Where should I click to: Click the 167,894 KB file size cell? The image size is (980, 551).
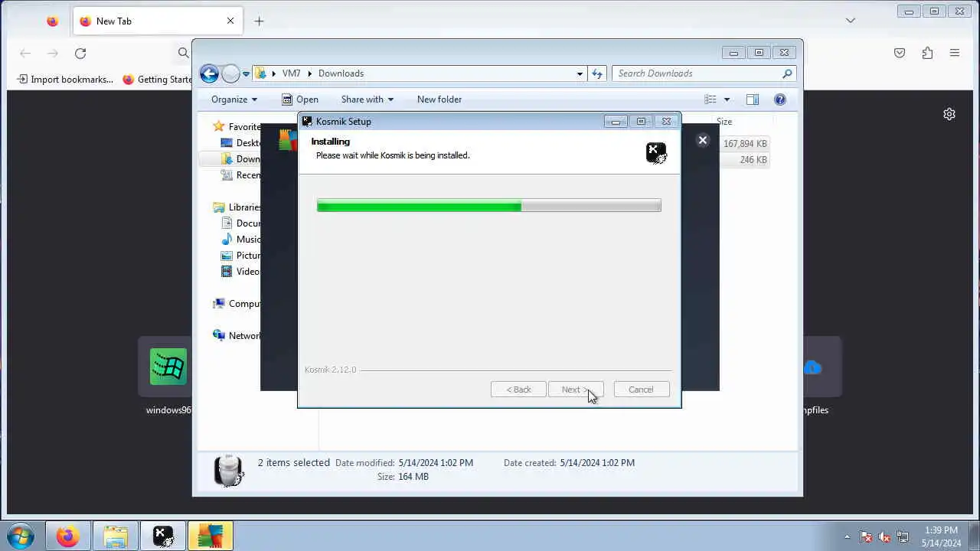[x=745, y=144]
